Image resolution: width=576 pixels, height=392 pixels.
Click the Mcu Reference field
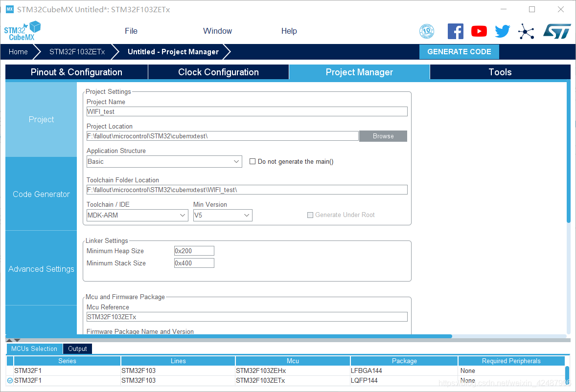(x=247, y=317)
